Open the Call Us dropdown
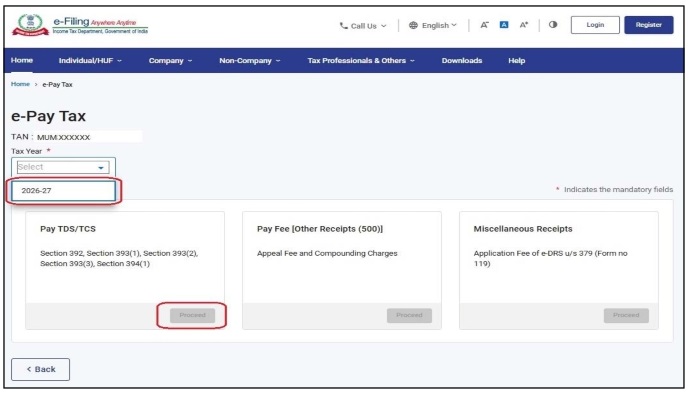The width and height of the screenshot is (689, 394). (x=363, y=26)
